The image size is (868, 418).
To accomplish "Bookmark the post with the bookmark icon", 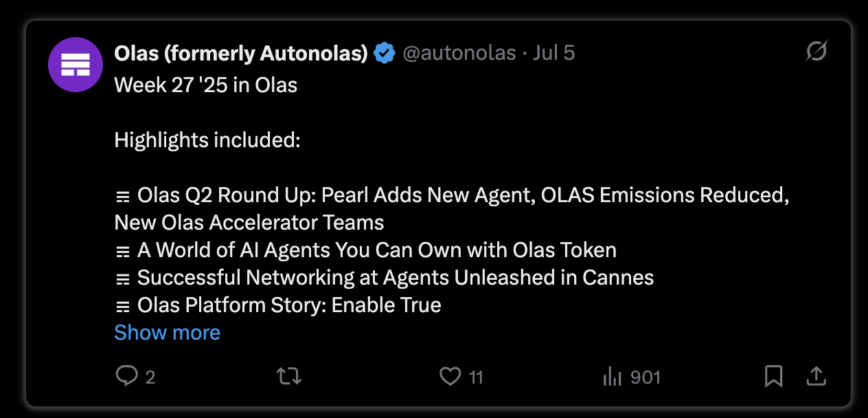I will click(773, 376).
